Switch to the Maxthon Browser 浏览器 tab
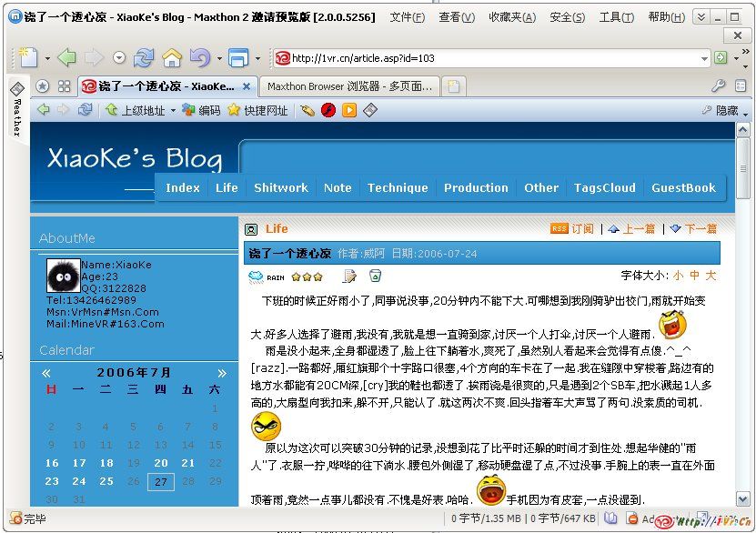 (x=349, y=86)
